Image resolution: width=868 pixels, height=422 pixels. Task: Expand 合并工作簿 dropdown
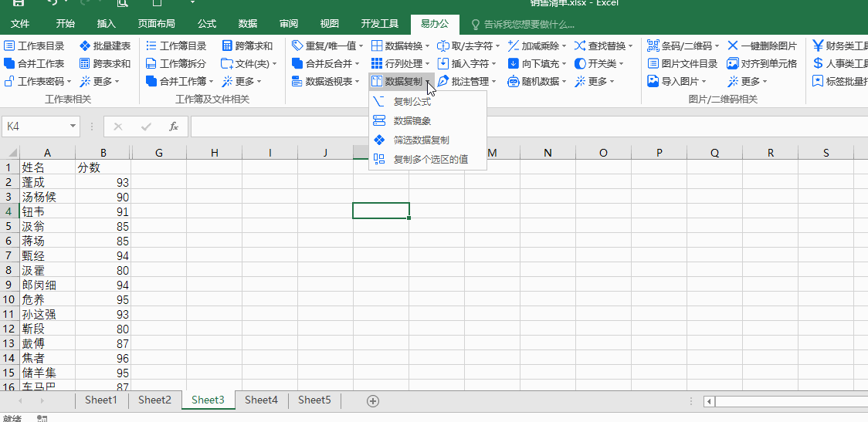(x=211, y=82)
